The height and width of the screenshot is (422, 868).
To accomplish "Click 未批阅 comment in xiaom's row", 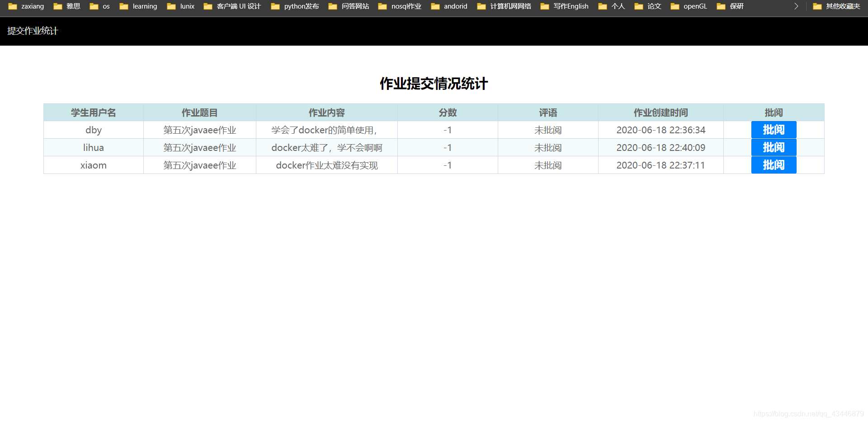I will point(548,165).
